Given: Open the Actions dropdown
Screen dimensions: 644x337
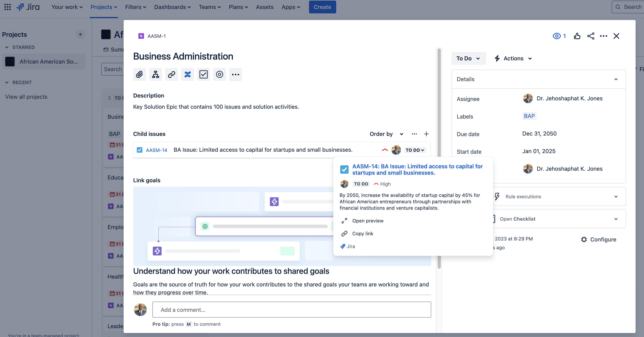Looking at the screenshot, I should 513,58.
